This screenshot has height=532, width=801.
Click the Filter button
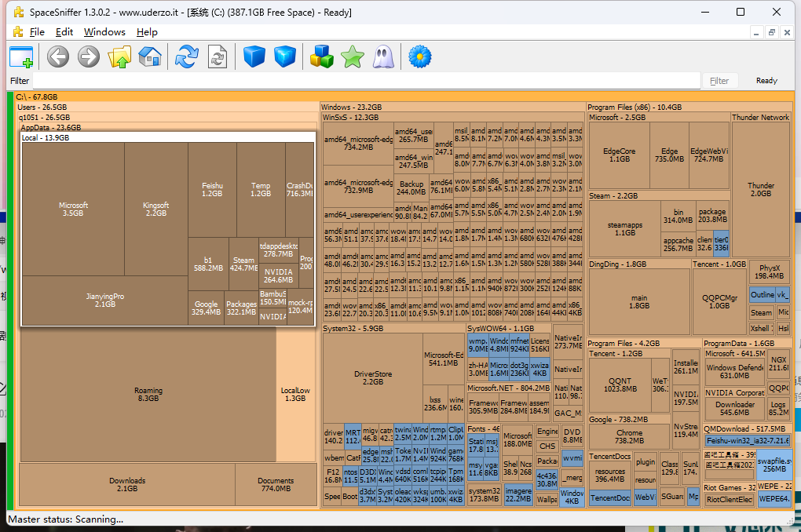coord(719,81)
